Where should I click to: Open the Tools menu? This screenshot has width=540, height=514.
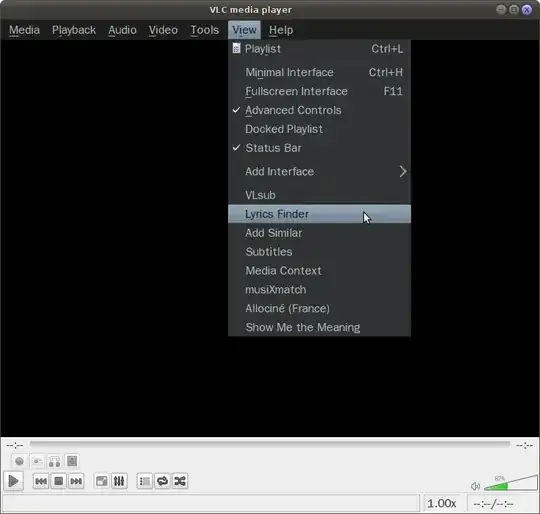(x=205, y=30)
